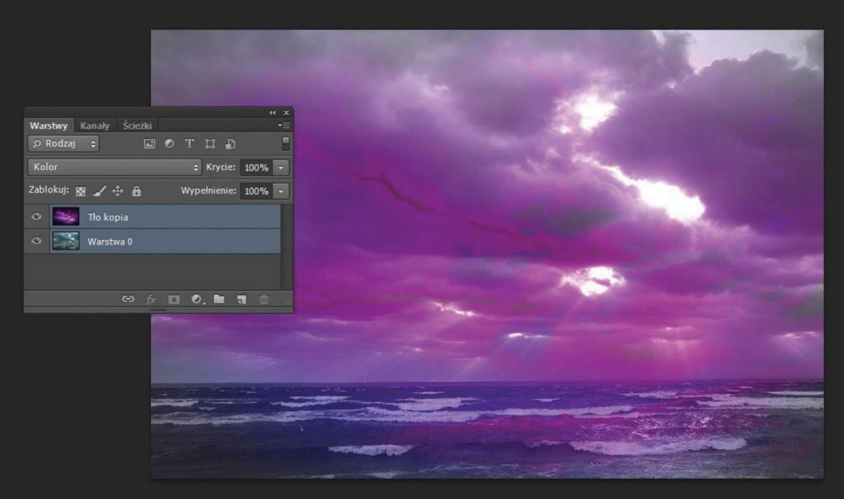Click the shape layer filter icon

tap(209, 144)
